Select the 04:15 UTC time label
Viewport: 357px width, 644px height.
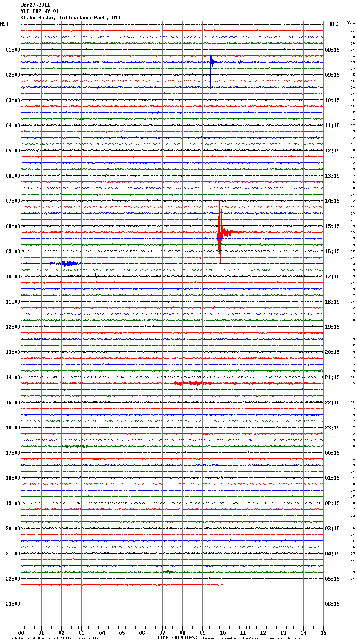[x=332, y=554]
